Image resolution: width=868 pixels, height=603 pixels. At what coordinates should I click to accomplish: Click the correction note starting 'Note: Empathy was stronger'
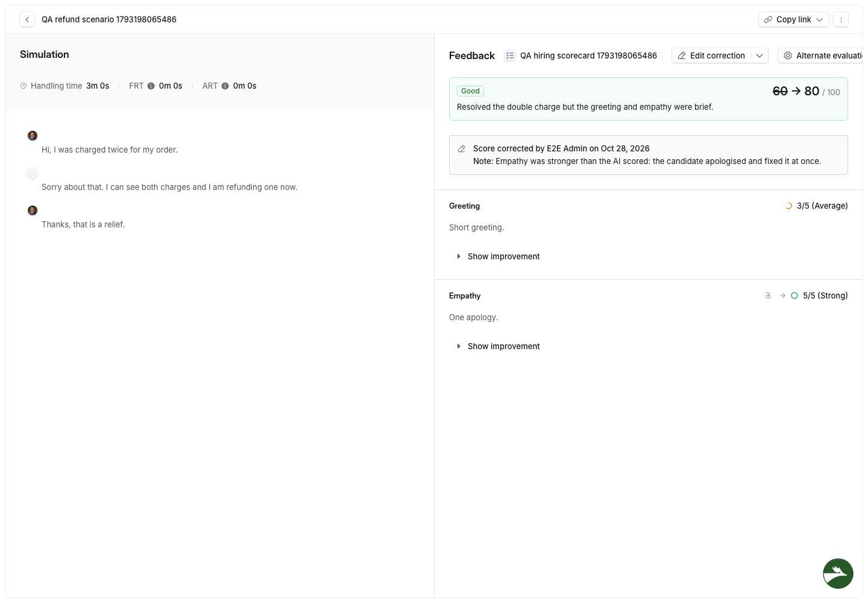[647, 161]
